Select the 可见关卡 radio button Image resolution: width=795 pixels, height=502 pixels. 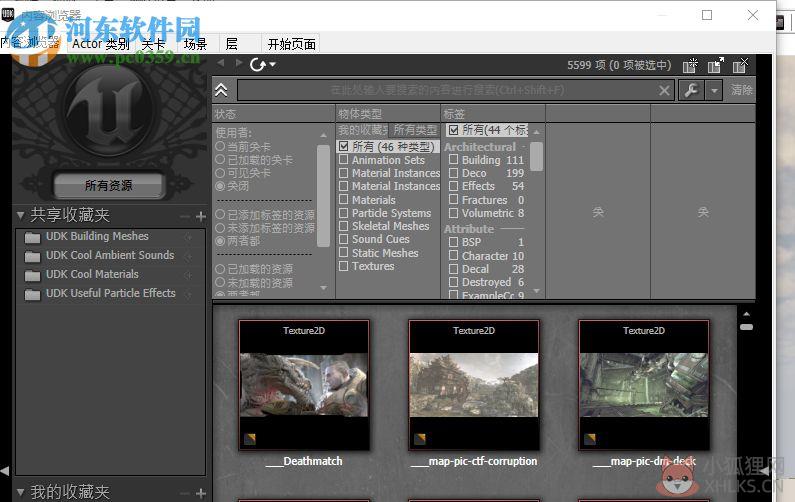click(x=220, y=172)
